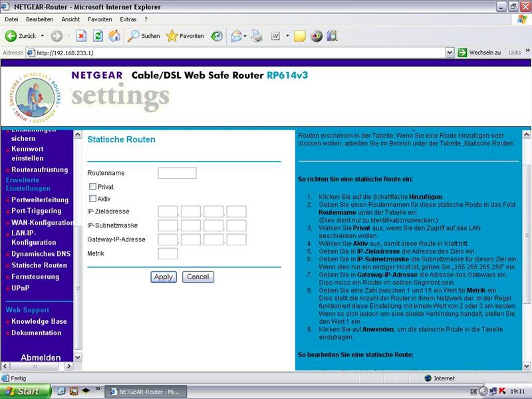Click the Netgear round logo image
Viewport: 532px width, 399px height.
pos(35,97)
